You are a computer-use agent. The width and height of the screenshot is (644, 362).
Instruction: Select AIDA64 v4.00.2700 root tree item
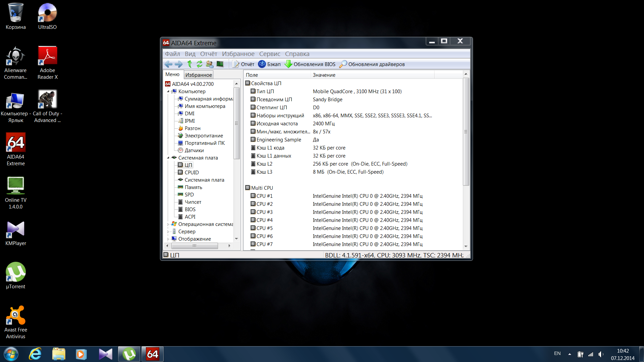coord(190,84)
